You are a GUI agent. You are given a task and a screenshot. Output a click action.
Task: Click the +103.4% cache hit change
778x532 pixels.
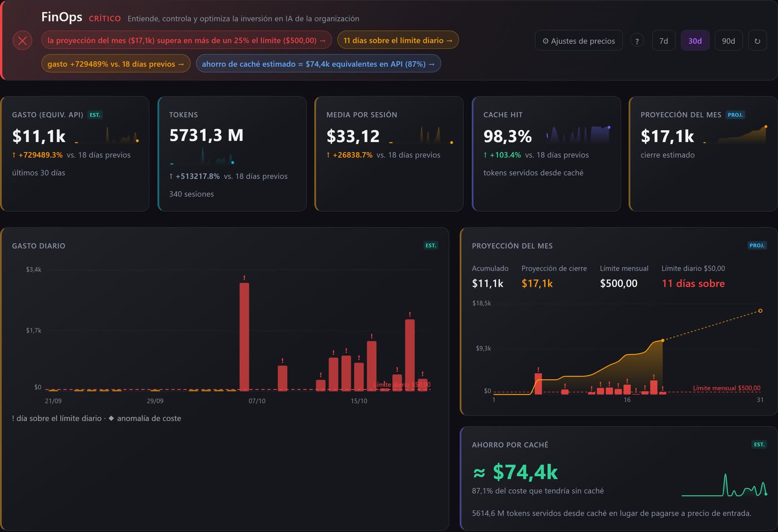click(502, 155)
